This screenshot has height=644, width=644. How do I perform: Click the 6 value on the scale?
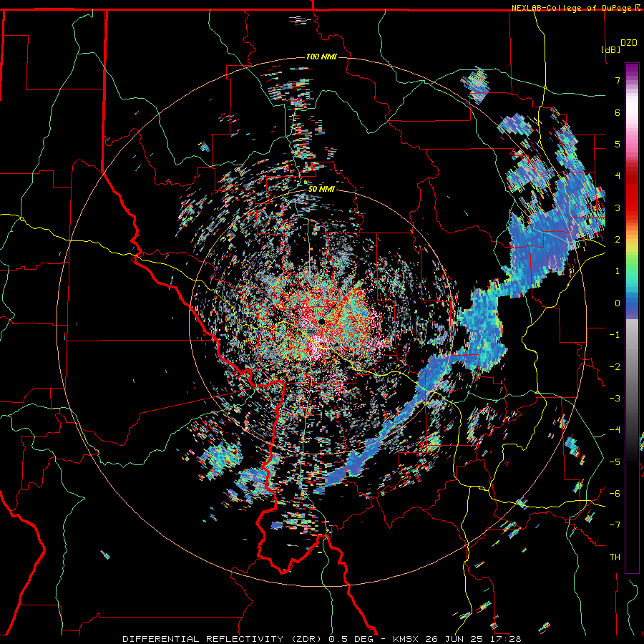tap(618, 112)
